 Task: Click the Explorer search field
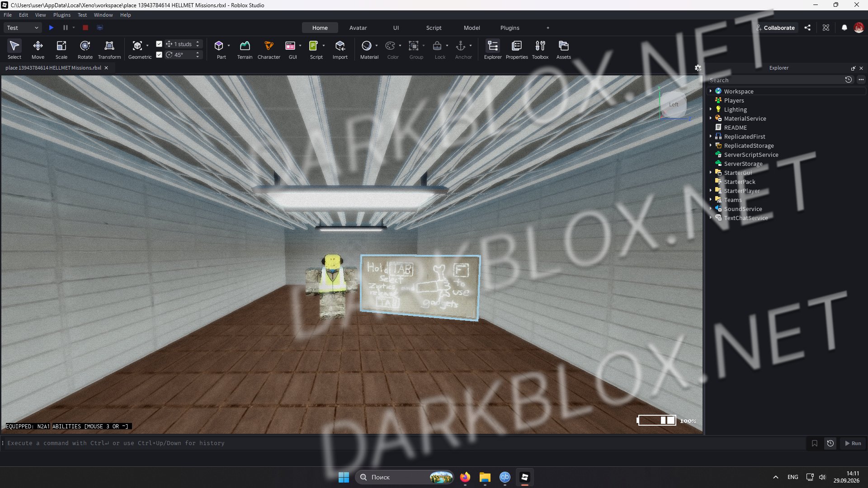(775, 80)
